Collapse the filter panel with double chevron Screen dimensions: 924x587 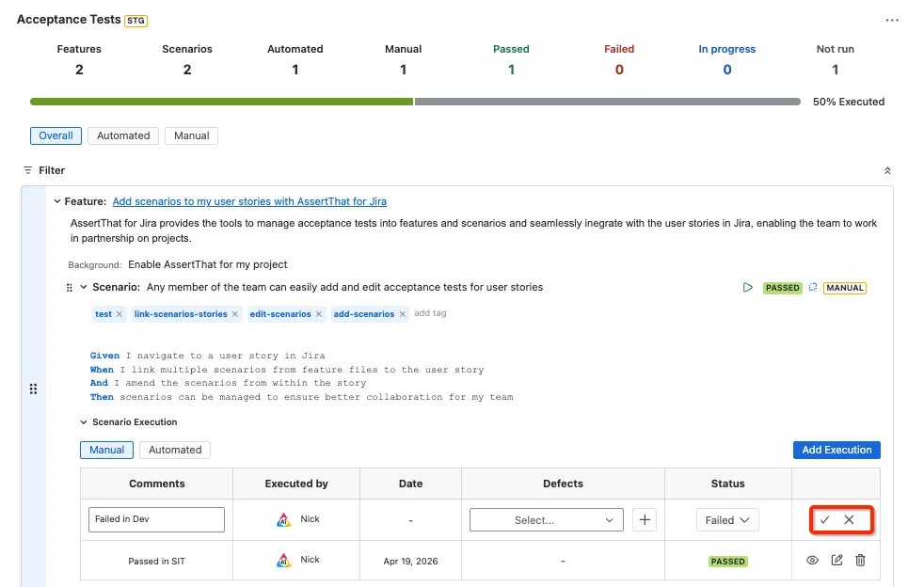point(887,171)
